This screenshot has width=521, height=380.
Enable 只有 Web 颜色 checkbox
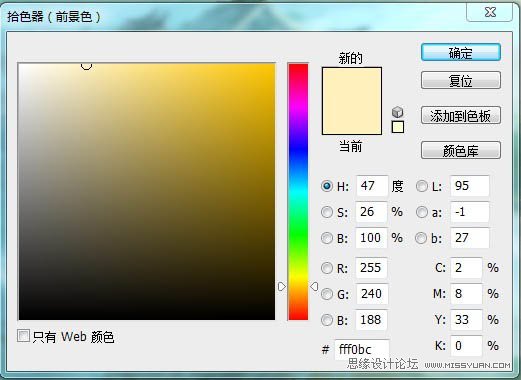23,336
